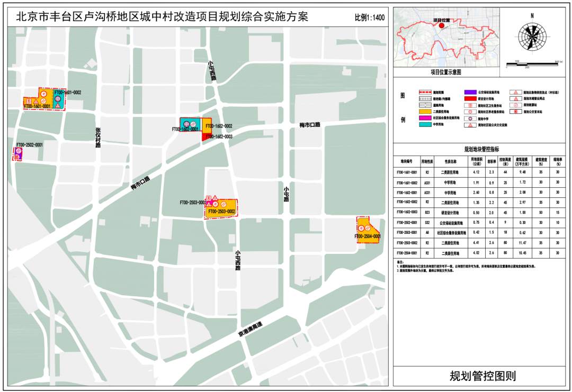Viewport: 572px width, 392px height.
Task: Click the yellow 二类居住用地 color swatch
Action: (425, 111)
